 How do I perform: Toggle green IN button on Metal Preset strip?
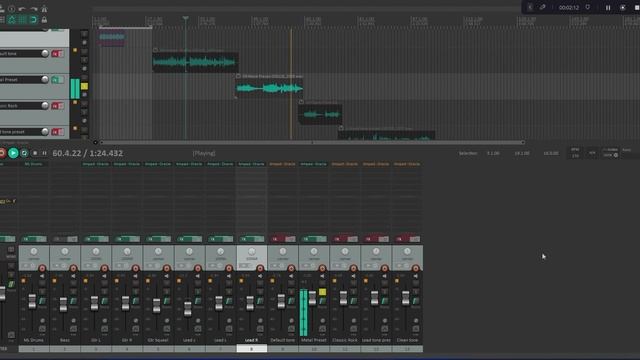coord(314,239)
